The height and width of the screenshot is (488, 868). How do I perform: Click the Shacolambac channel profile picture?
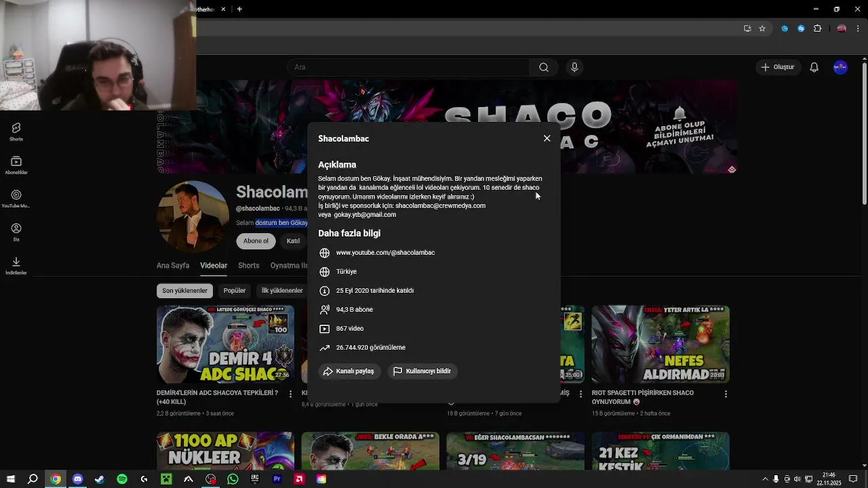coord(193,217)
